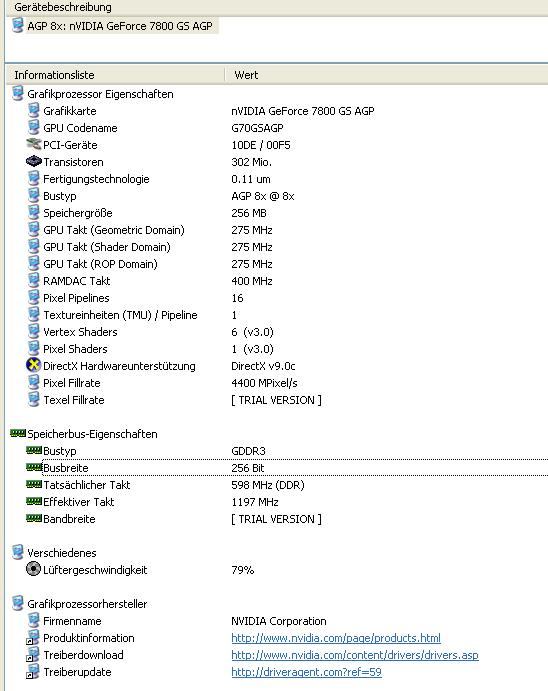This screenshot has width=548, height=691.
Task: Select the DirectX Hardwareunterstützung row label
Action: pos(119,366)
